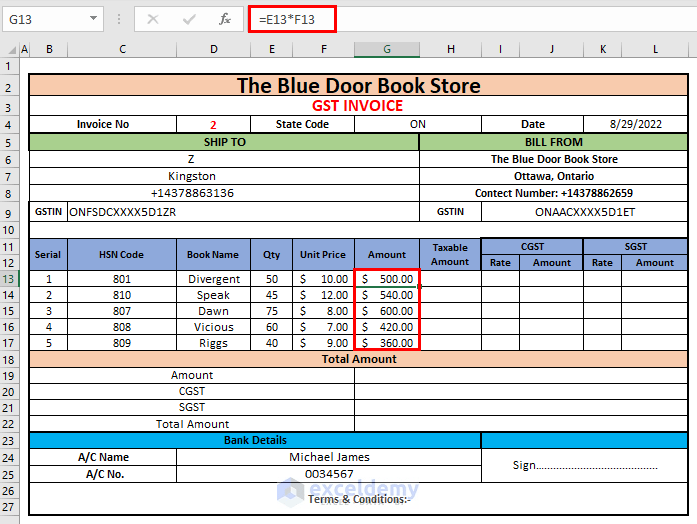Screen dimensions: 697x524
Task: Click the Cancel (X) formula bar icon
Action: (153, 19)
